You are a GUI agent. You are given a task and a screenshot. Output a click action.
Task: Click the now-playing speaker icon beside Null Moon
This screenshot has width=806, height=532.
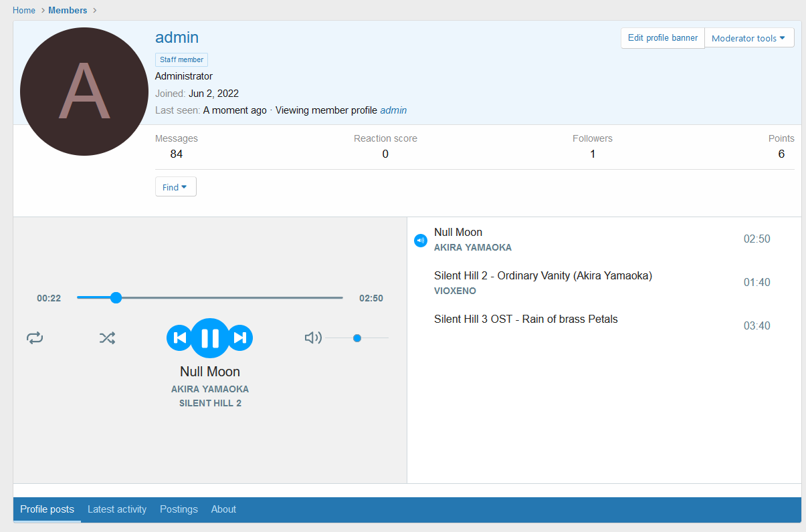[x=420, y=241]
